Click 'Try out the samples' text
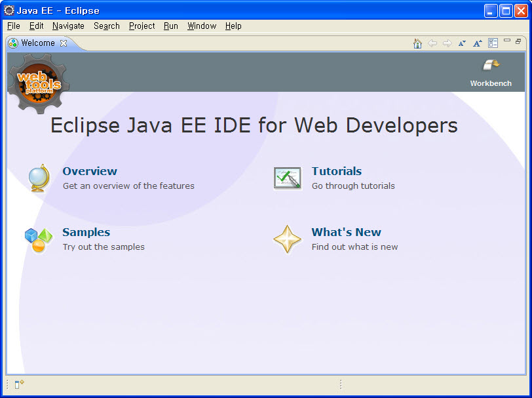 pos(104,247)
